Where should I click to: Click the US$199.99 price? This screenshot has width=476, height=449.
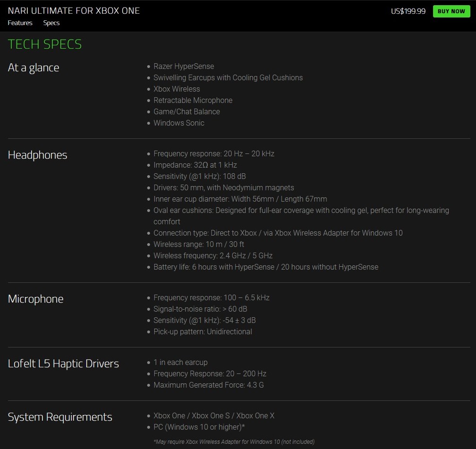tap(408, 11)
